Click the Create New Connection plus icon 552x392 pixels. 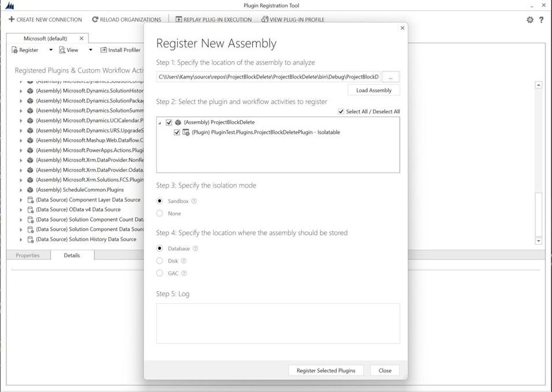pyautogui.click(x=12, y=20)
